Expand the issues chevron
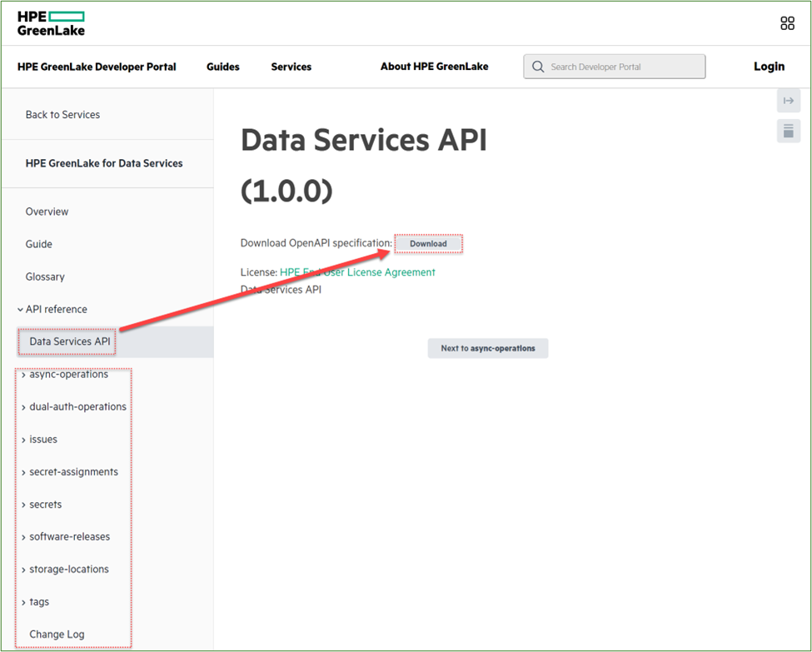The image size is (812, 652). coord(23,440)
